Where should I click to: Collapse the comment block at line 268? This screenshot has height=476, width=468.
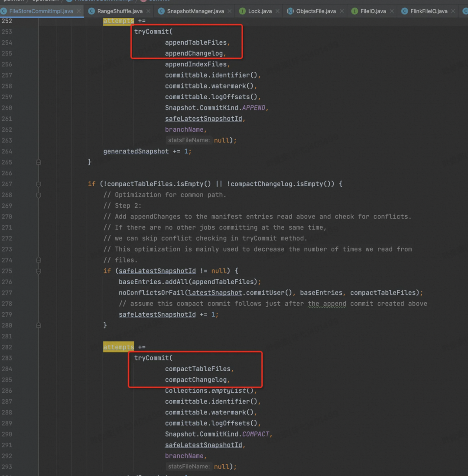39,195
